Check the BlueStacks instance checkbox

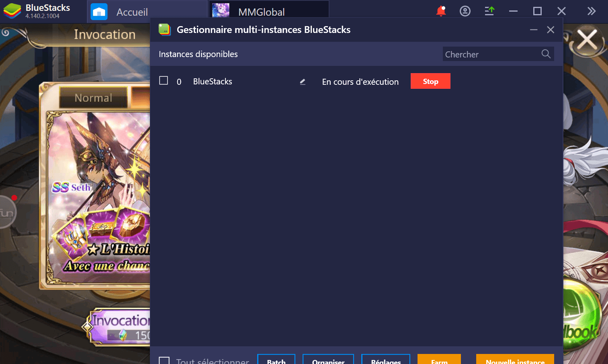click(x=164, y=80)
